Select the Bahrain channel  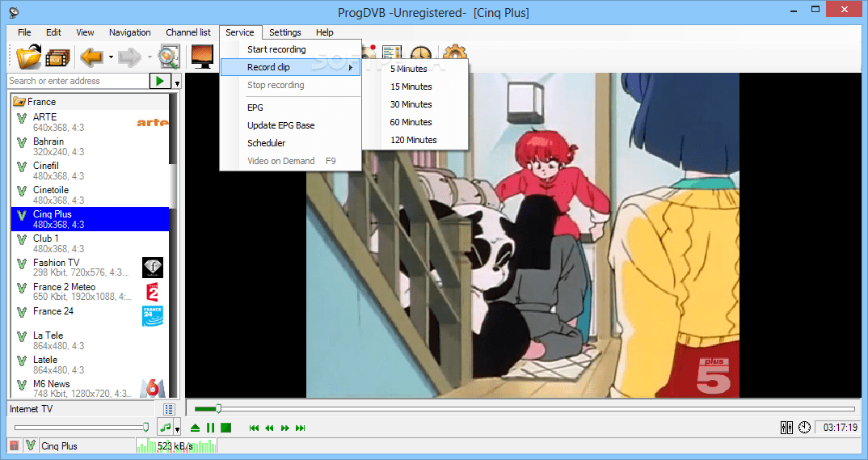tap(90, 146)
